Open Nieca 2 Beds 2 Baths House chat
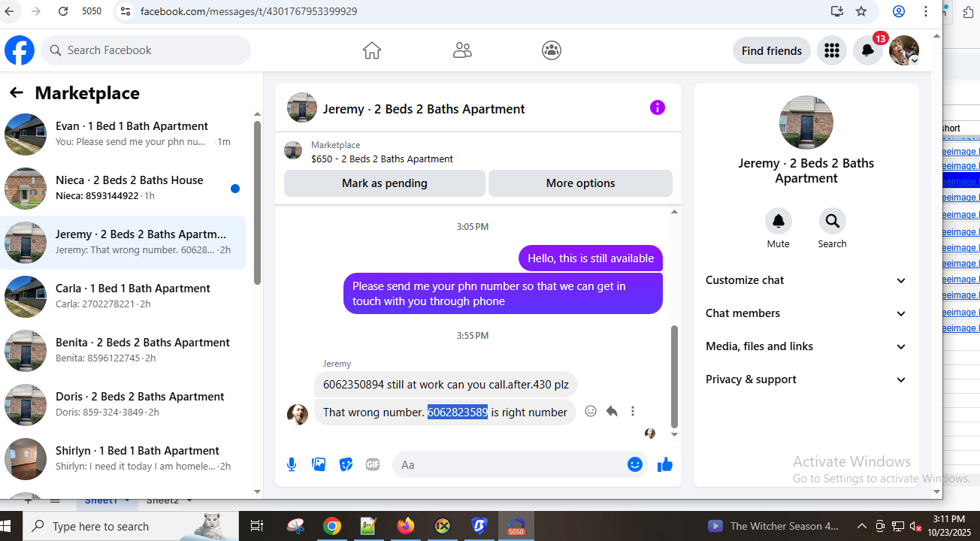980x541 pixels. point(123,188)
